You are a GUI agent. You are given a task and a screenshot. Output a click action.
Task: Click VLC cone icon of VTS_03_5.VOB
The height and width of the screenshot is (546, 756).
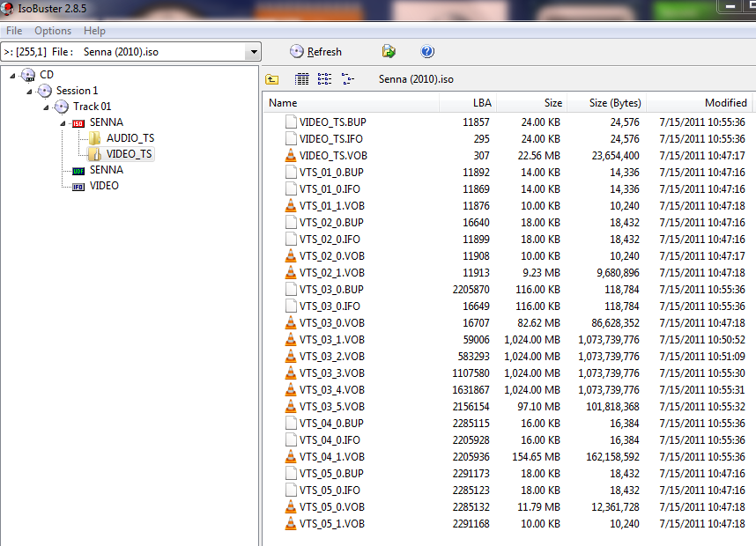(x=291, y=406)
